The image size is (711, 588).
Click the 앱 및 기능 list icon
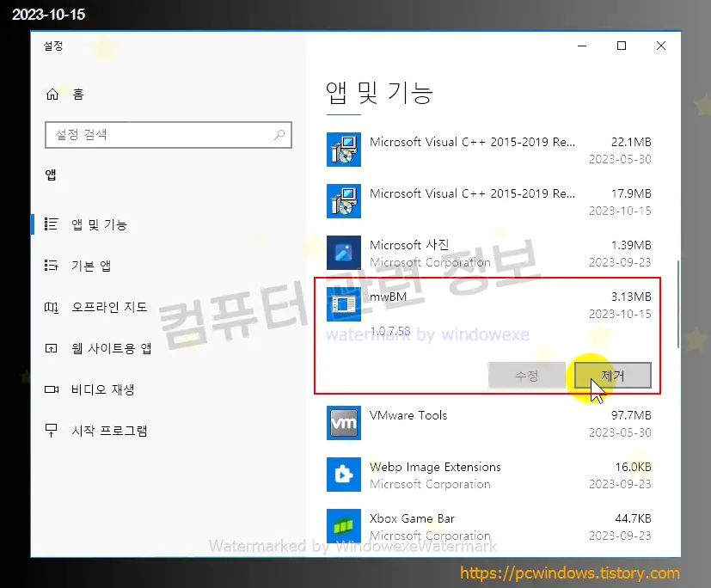[x=52, y=224]
